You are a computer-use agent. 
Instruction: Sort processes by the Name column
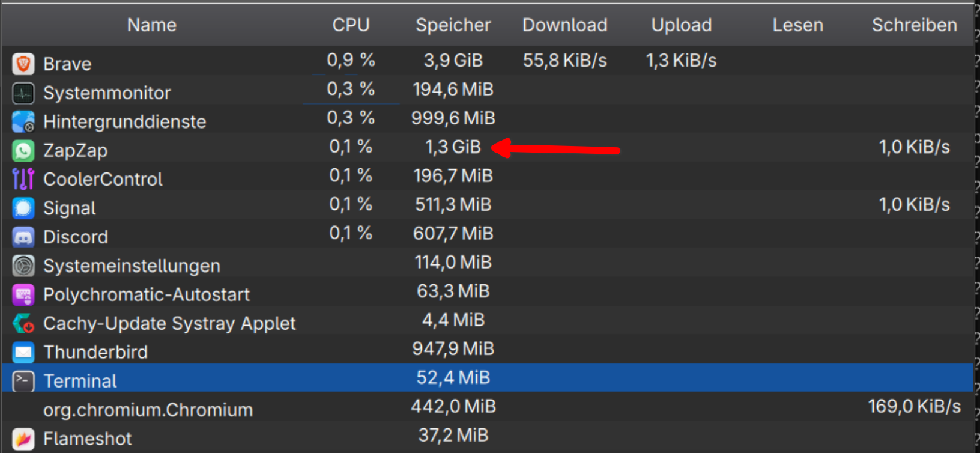[x=152, y=25]
